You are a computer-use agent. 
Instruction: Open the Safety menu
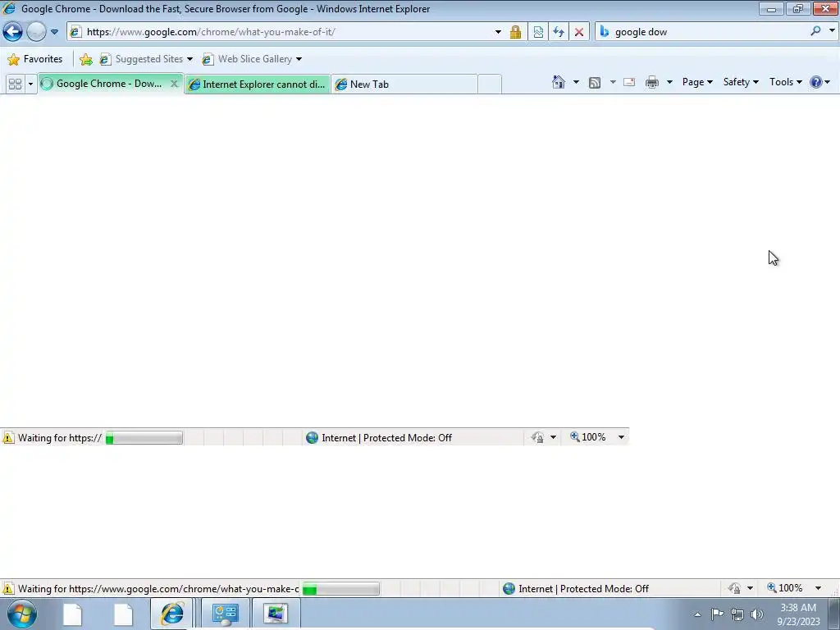click(x=741, y=82)
